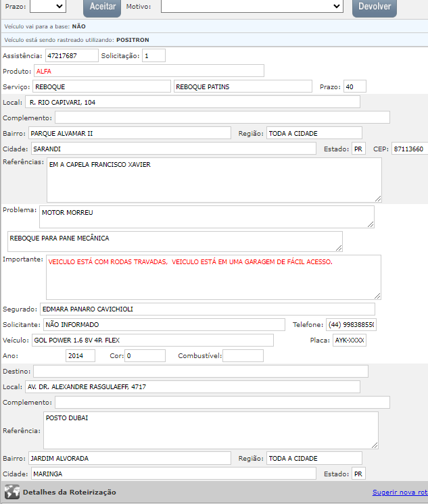Click the Local field with R. Rio Capivari
The height and width of the screenshot is (504, 428).
192,102
